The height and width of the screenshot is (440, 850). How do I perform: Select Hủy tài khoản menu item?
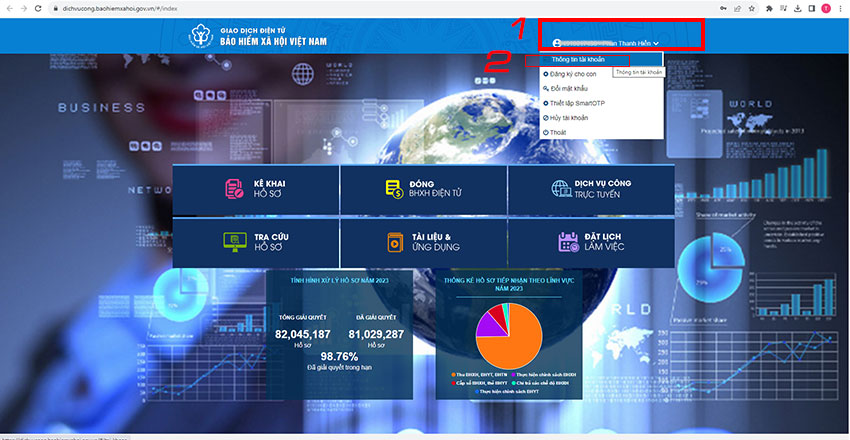601,118
